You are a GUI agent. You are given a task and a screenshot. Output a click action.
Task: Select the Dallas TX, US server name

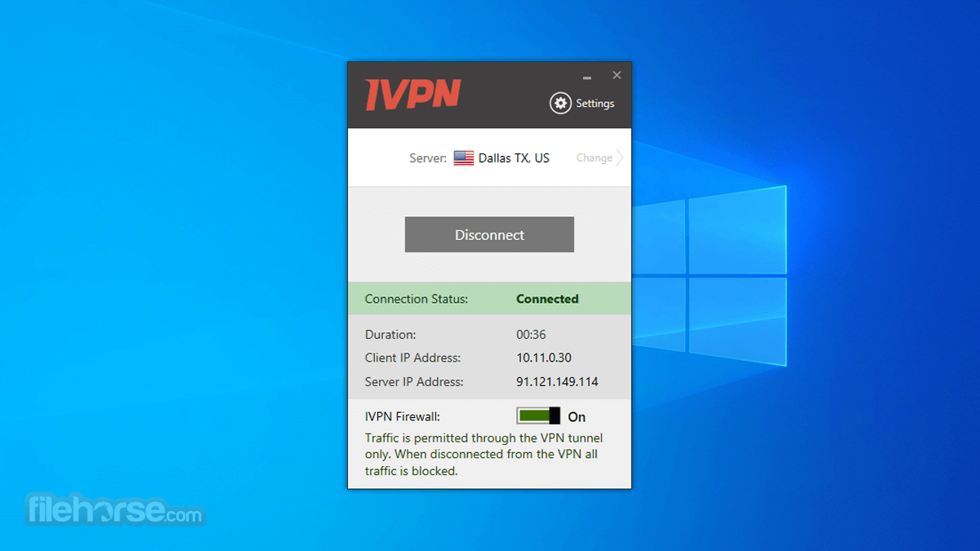click(x=514, y=158)
